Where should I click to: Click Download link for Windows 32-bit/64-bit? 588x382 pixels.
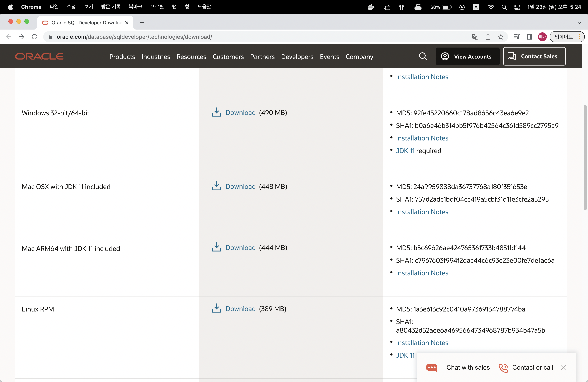240,112
